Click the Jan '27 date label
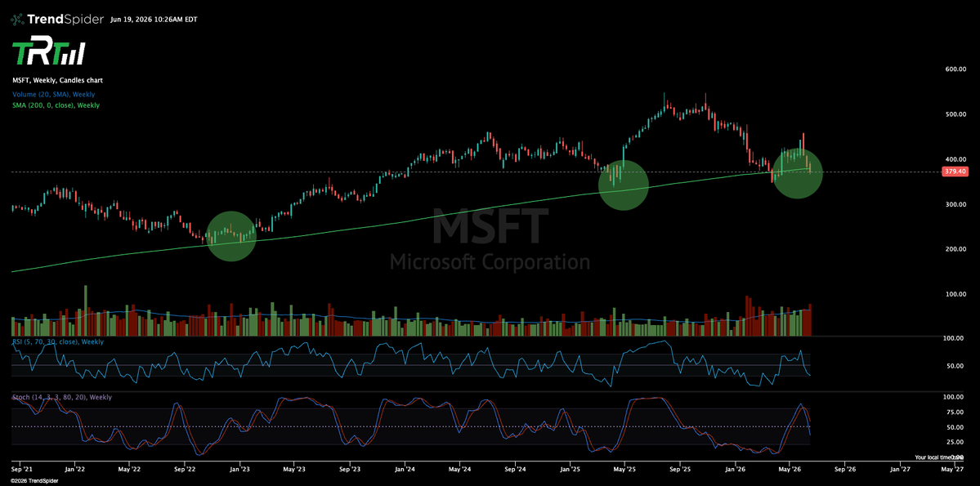This screenshot has height=486, width=980. pos(899,468)
